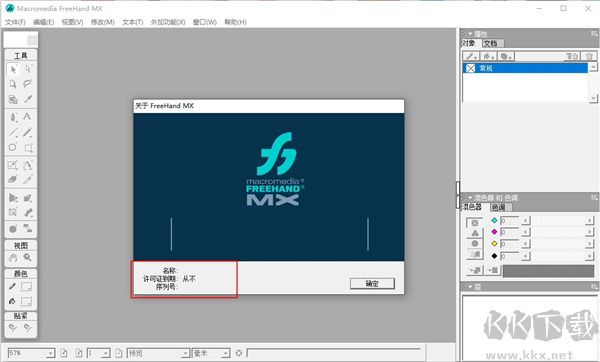Toggle snap to point button

13,328
